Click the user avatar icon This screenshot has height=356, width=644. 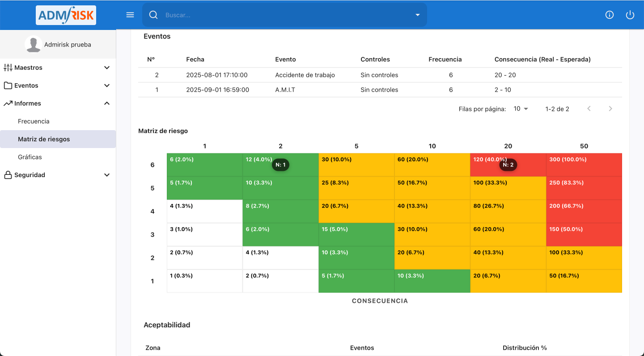click(33, 44)
